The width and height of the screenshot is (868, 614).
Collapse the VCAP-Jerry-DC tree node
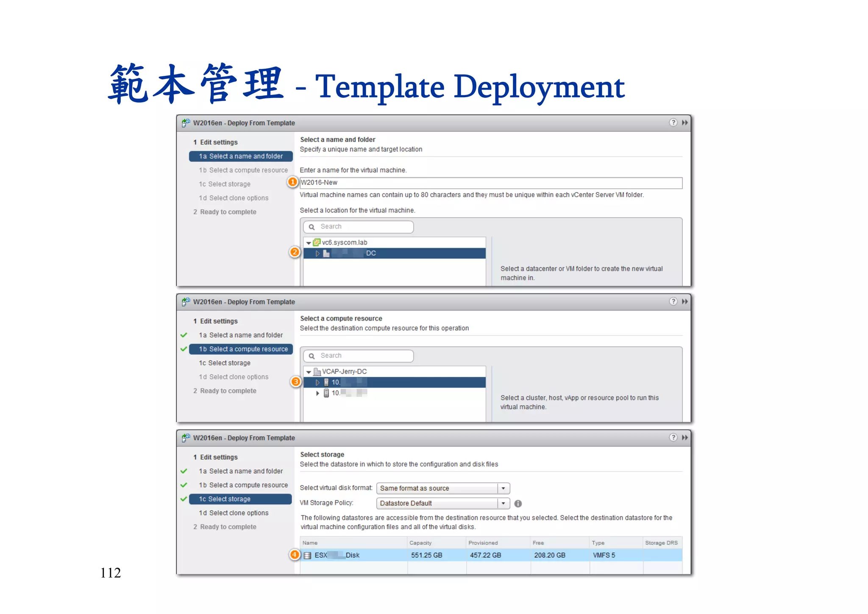[x=309, y=372]
